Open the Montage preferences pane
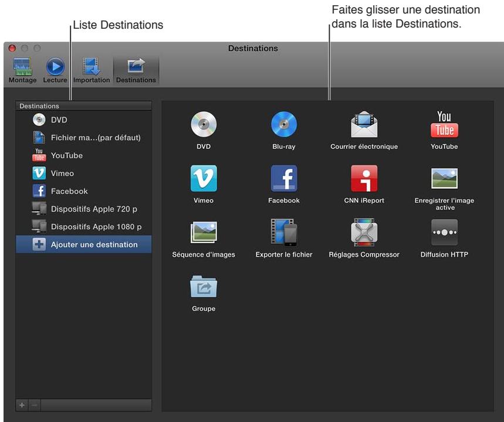This screenshot has height=422, width=504. 22,70
